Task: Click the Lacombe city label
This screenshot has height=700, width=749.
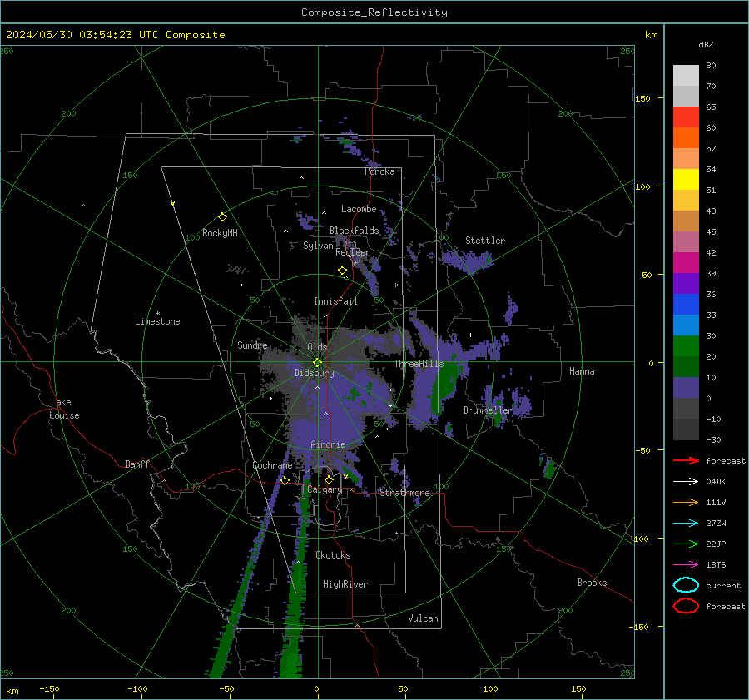Action: (x=359, y=209)
